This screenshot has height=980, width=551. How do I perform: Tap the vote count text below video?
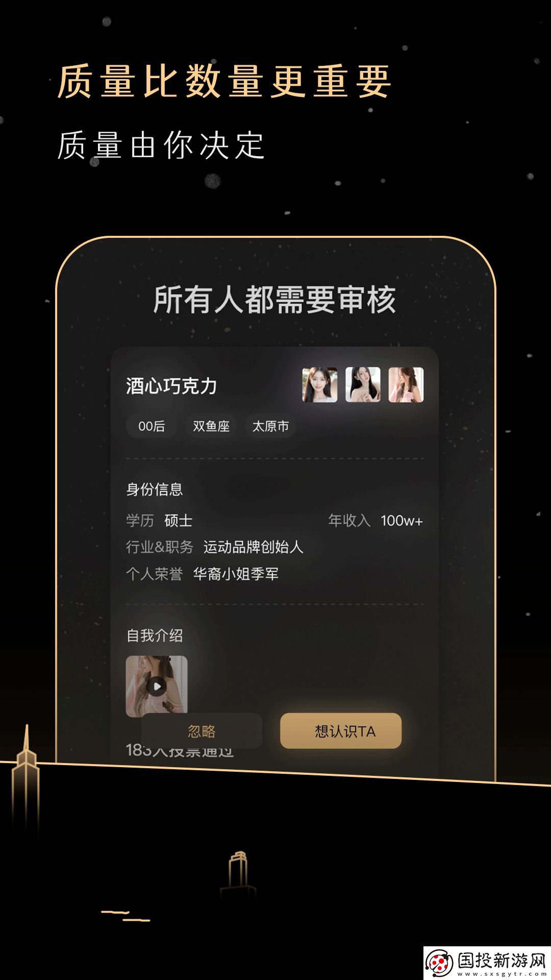click(180, 750)
